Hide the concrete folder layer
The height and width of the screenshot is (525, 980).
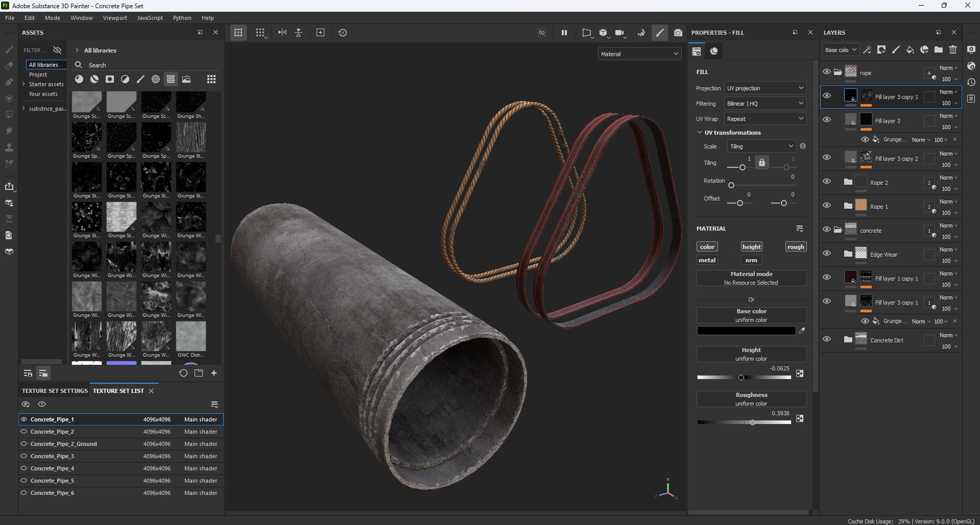(x=827, y=229)
